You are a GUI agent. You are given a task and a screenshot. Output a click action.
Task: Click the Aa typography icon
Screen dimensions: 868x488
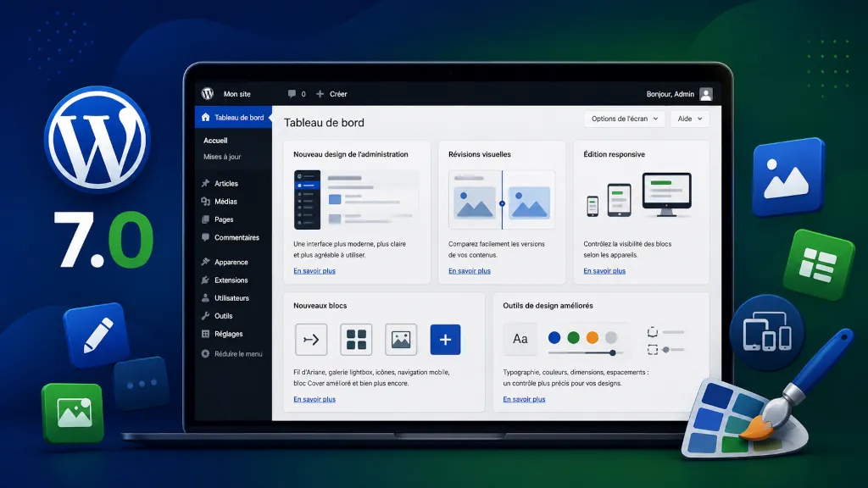tap(520, 339)
